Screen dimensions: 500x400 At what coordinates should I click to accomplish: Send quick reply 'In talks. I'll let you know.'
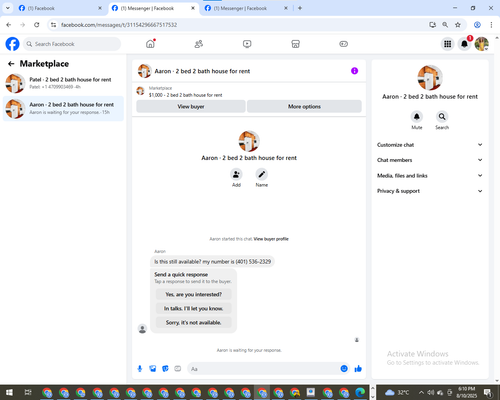pyautogui.click(x=193, y=308)
